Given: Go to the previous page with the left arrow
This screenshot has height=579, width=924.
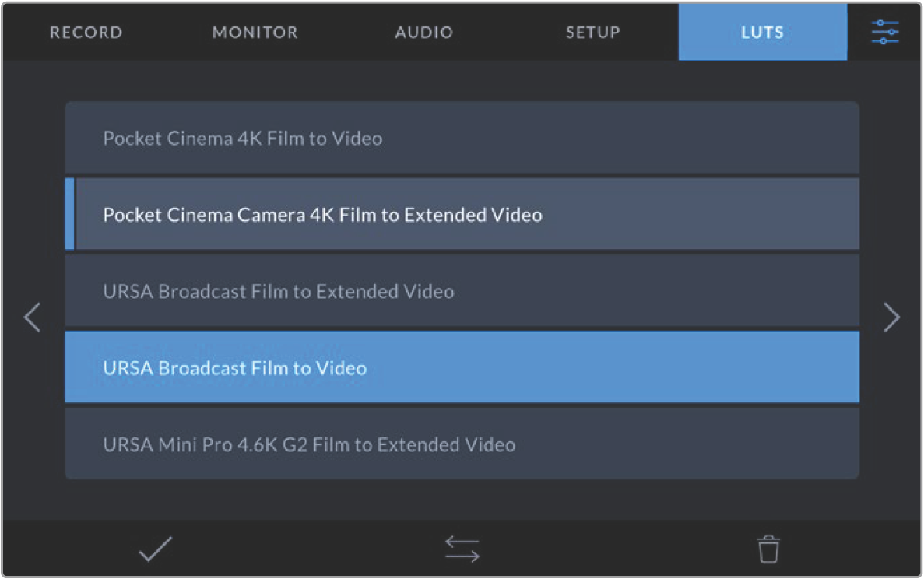Looking at the screenshot, I should [32, 318].
